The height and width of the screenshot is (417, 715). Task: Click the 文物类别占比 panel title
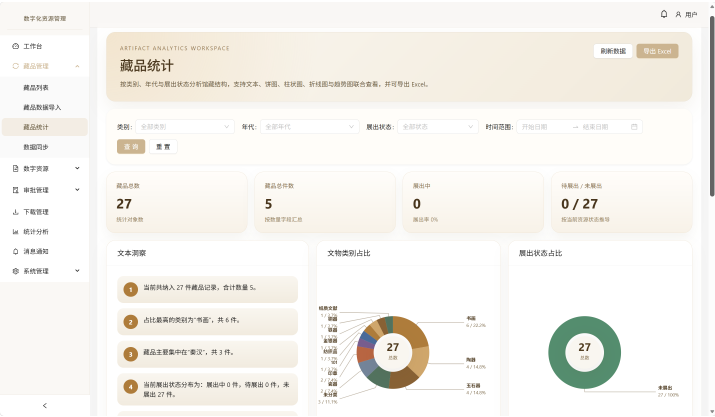pos(349,253)
